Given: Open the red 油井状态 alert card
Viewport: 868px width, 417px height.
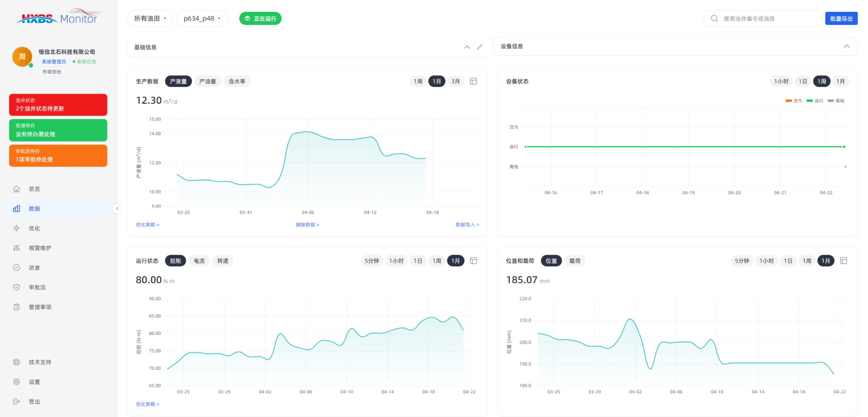Looking at the screenshot, I should coord(58,105).
